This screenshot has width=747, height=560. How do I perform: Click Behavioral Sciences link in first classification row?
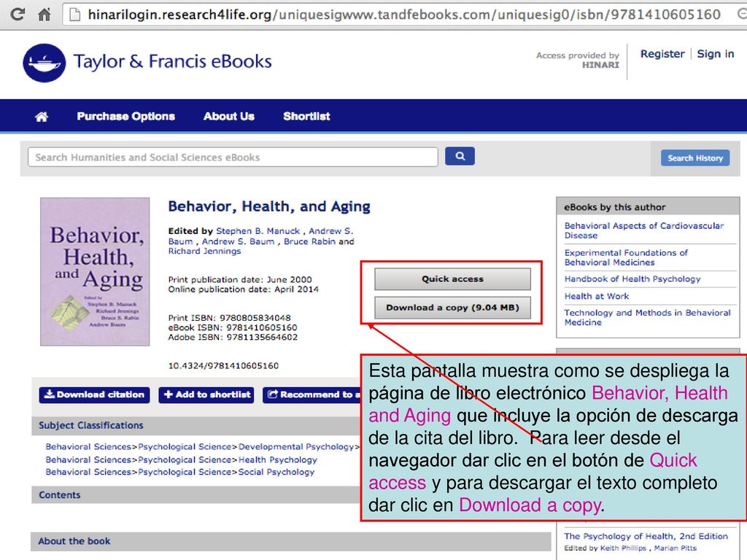pyautogui.click(x=88, y=447)
